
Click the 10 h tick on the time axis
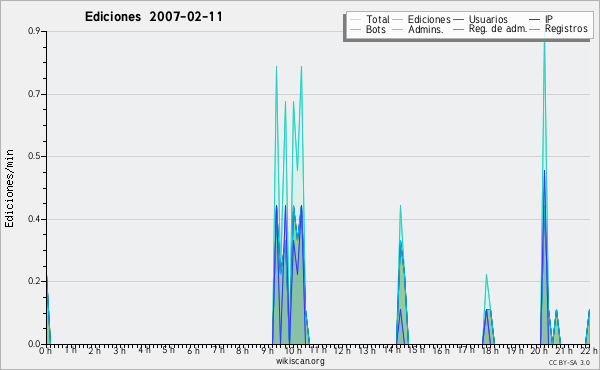point(293,351)
